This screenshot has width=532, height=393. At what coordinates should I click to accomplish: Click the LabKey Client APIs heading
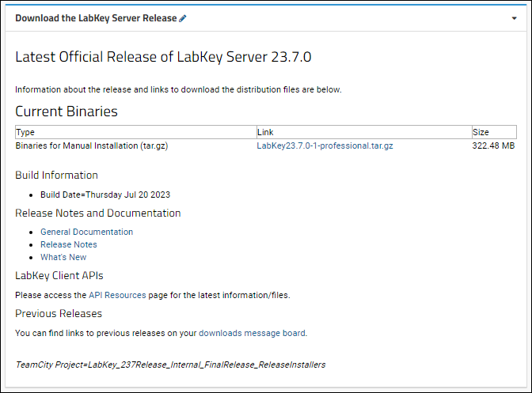(x=59, y=276)
